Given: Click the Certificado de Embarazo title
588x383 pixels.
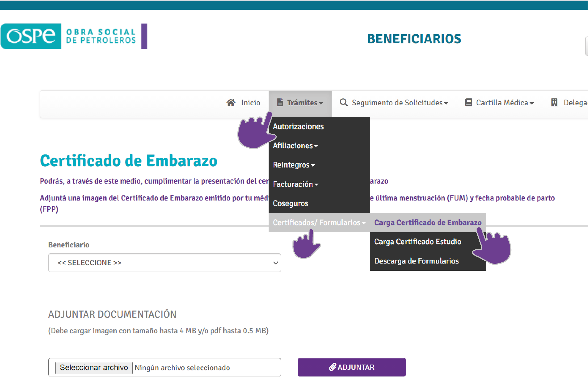Looking at the screenshot, I should [129, 161].
